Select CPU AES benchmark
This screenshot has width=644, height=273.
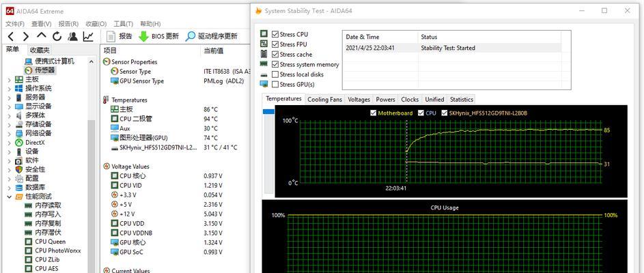click(42, 268)
